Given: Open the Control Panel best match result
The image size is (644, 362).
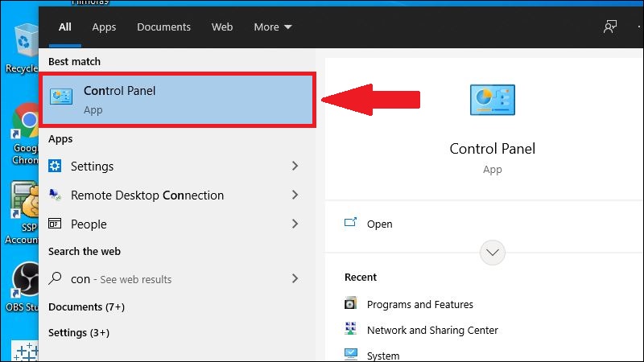Looking at the screenshot, I should 177,100.
